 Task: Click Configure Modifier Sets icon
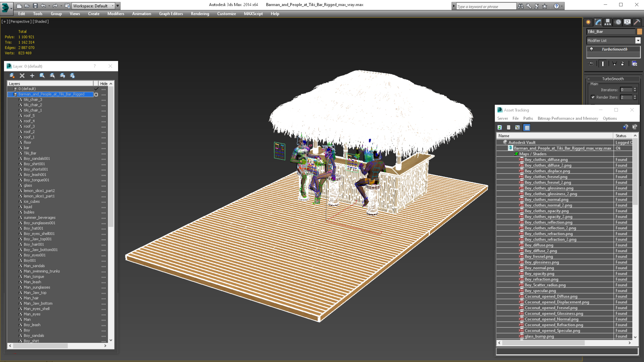635,64
